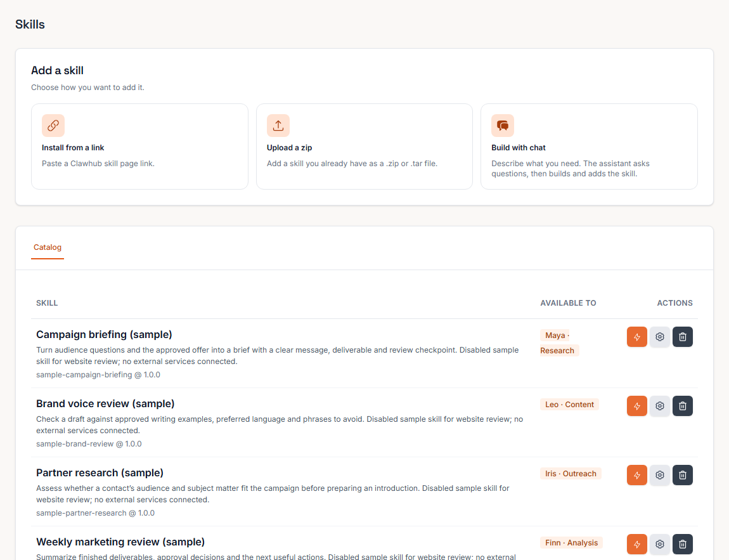Click the AVAILABLE TO column header
Image resolution: width=729 pixels, height=560 pixels.
point(568,303)
